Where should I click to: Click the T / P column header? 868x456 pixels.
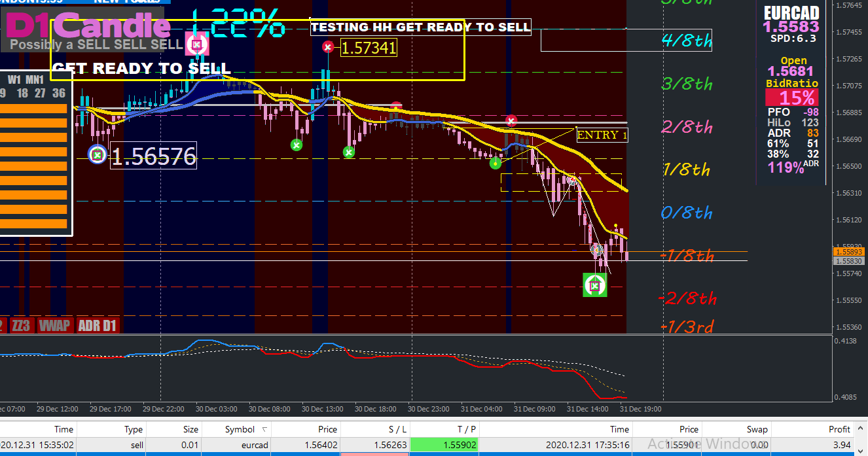[x=445, y=429]
